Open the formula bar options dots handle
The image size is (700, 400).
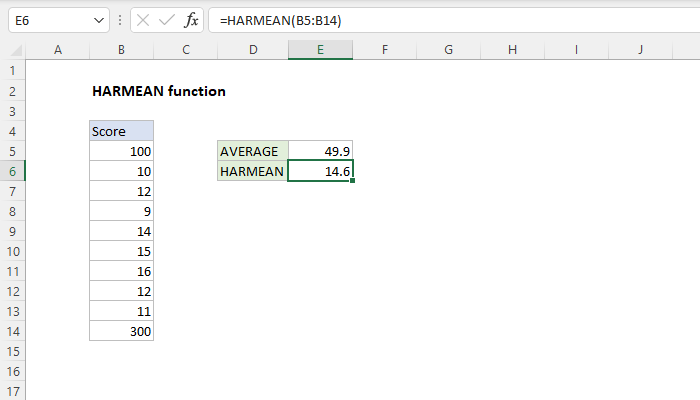pyautogui.click(x=120, y=20)
